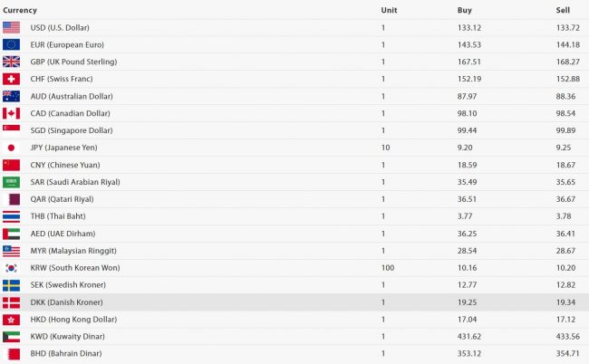Click the USD buy rate 133.12
This screenshot has height=364, width=589.
pos(469,27)
